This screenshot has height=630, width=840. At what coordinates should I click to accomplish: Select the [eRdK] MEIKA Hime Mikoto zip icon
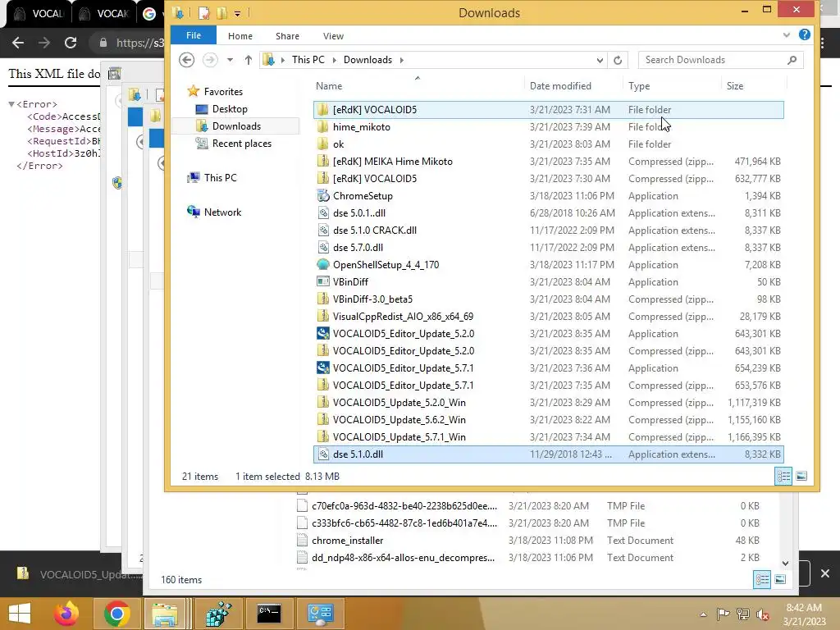(x=322, y=162)
